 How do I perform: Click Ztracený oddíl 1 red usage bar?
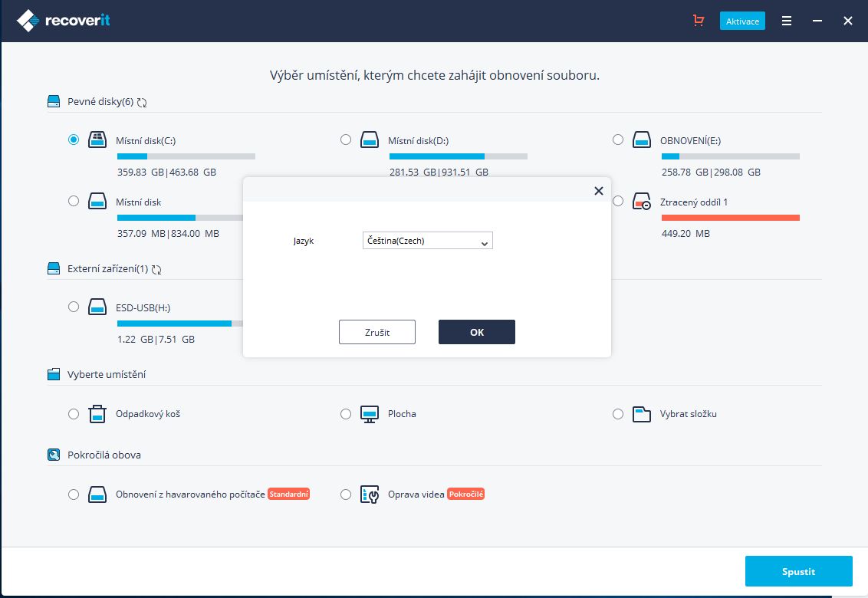731,218
